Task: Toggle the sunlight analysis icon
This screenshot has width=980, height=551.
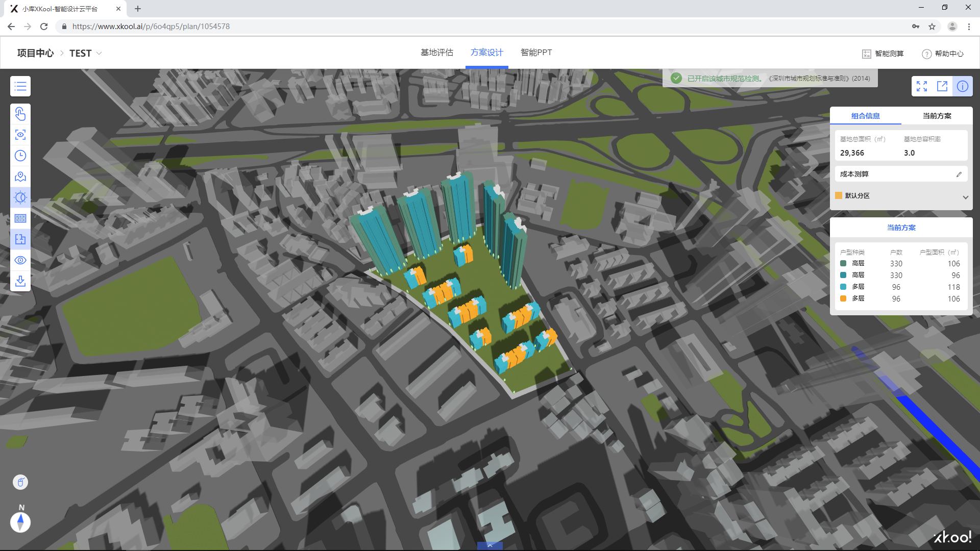Action: click(x=20, y=197)
